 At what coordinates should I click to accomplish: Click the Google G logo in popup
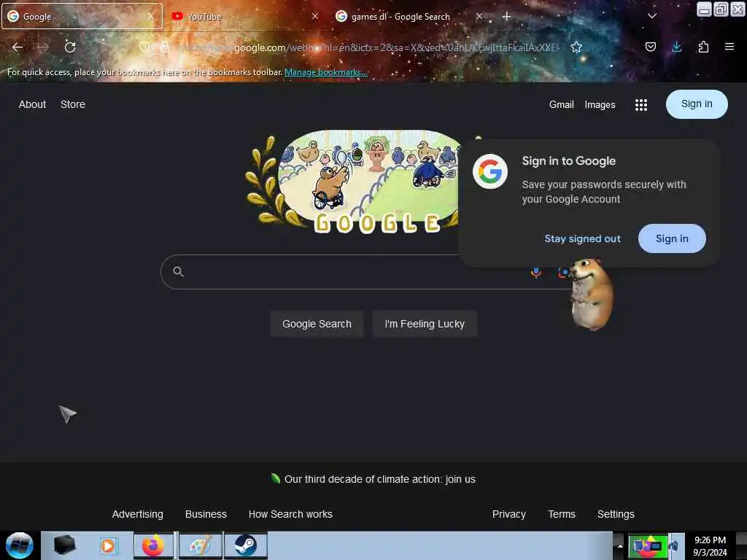[490, 171]
